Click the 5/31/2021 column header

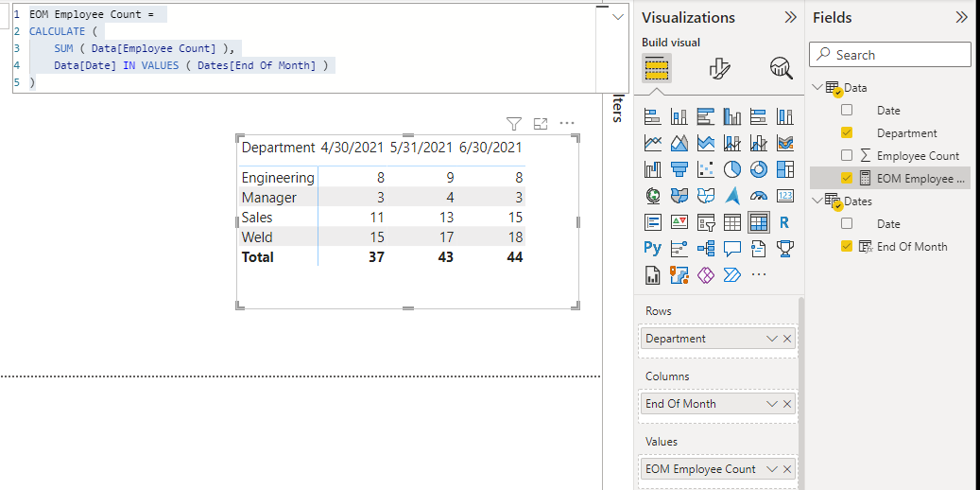tap(421, 148)
